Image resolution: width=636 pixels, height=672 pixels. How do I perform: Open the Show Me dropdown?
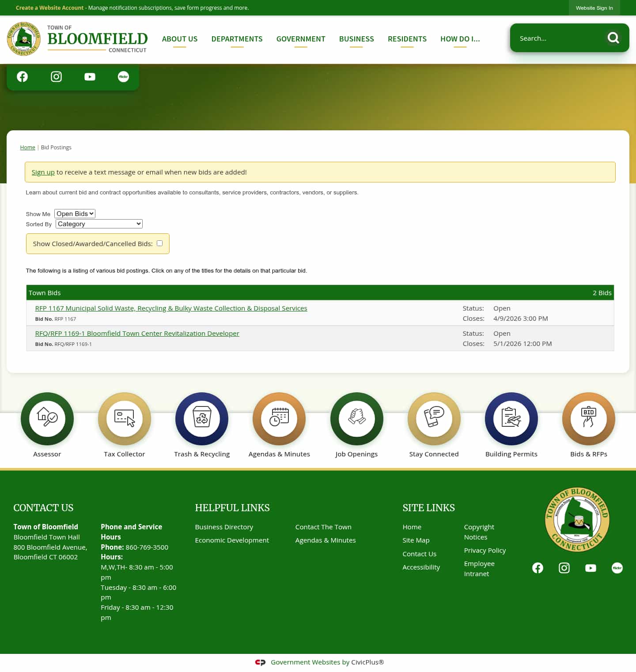[74, 213]
